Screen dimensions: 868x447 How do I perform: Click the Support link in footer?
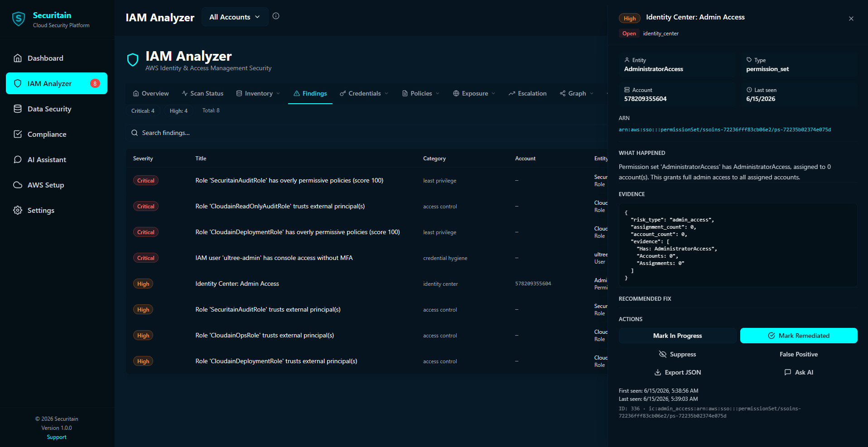click(57, 437)
